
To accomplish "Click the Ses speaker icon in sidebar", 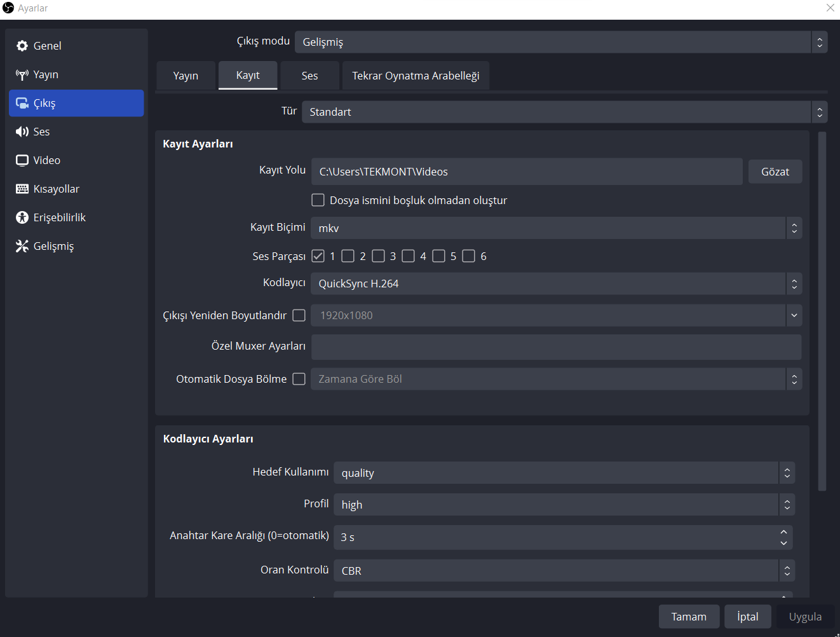I will click(22, 132).
